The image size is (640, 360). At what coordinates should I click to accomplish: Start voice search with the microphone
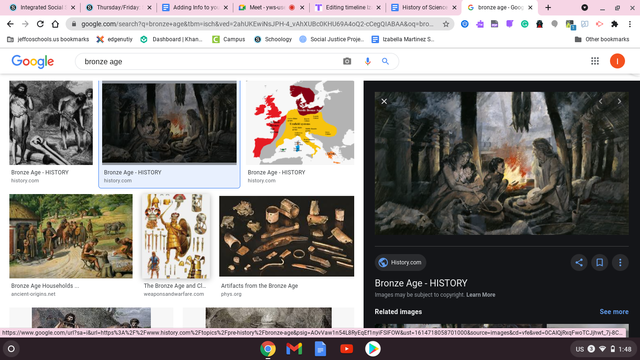(367, 61)
